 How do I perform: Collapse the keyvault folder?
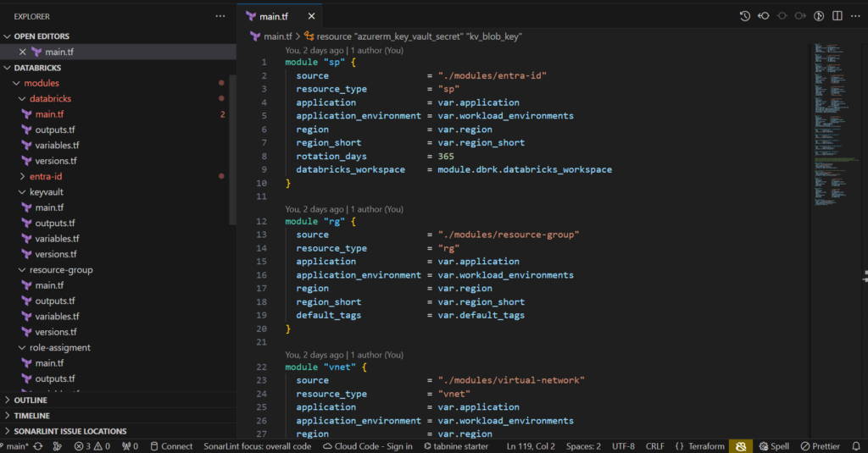pos(47,192)
